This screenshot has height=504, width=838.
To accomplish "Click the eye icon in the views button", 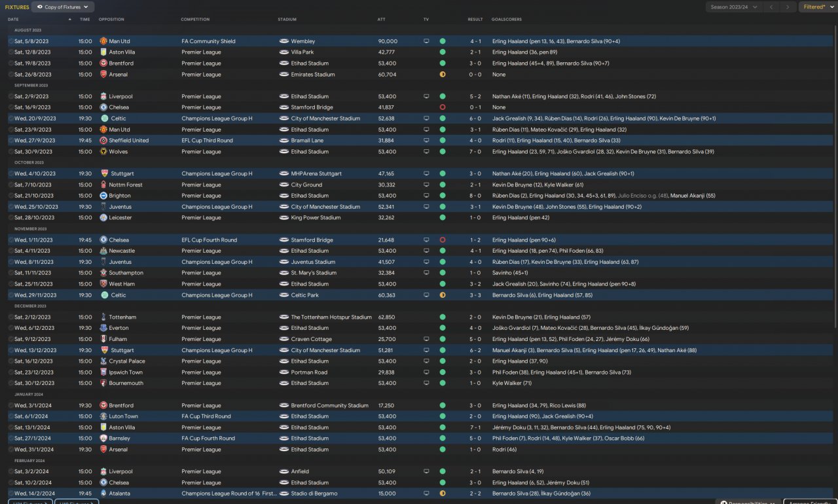I will (x=40, y=7).
